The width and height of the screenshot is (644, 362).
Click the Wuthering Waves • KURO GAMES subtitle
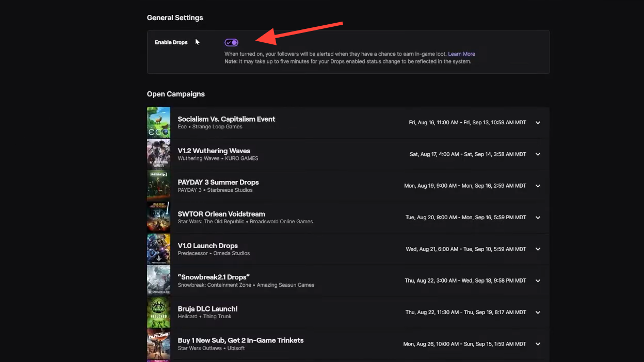pyautogui.click(x=218, y=158)
